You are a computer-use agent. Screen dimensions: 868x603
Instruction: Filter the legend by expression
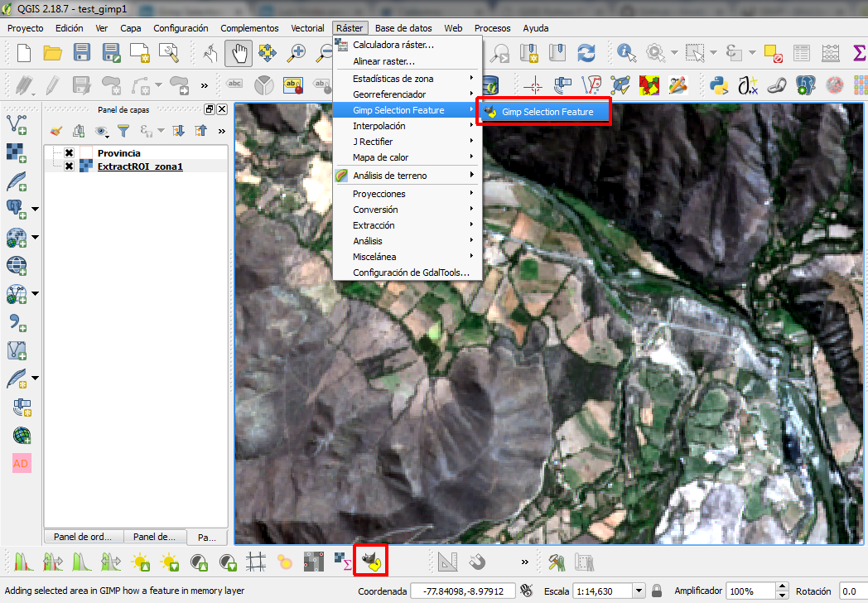(145, 130)
